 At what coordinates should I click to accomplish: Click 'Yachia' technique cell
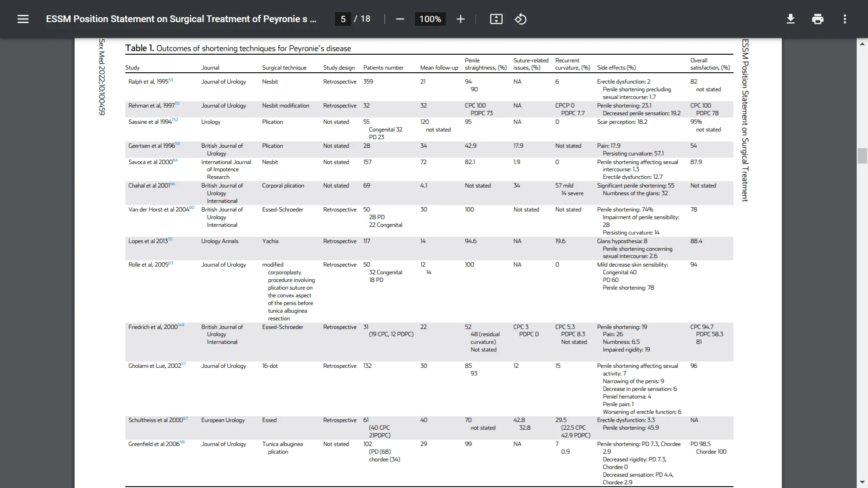pyautogui.click(x=270, y=241)
